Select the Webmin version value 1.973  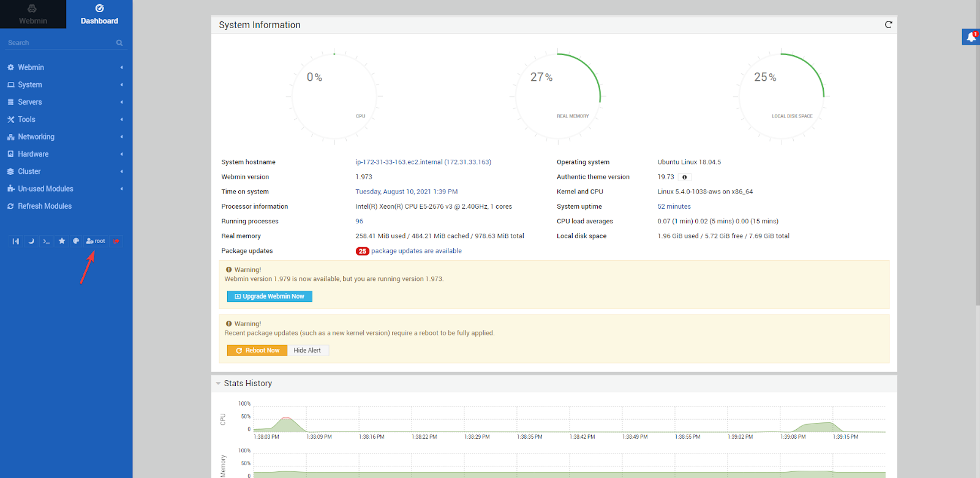click(x=364, y=177)
